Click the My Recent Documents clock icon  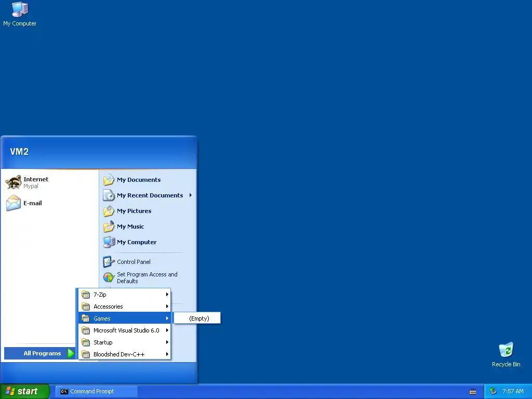coord(109,195)
